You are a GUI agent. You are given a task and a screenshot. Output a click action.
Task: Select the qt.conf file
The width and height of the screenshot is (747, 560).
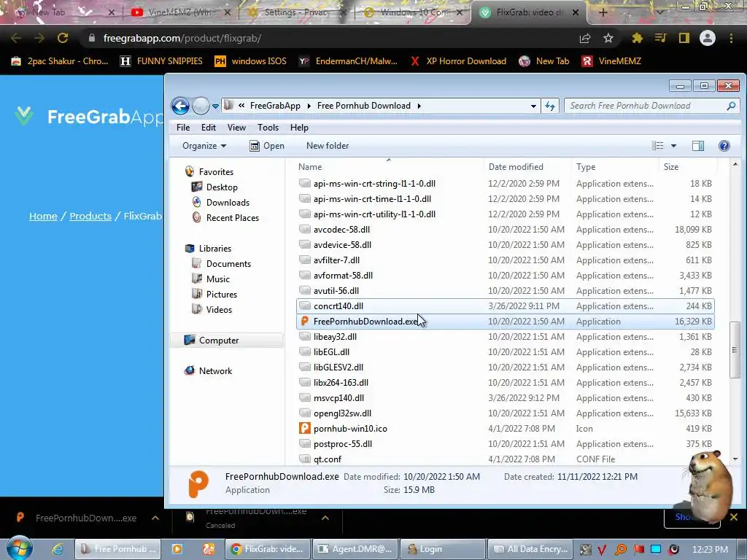505,459
